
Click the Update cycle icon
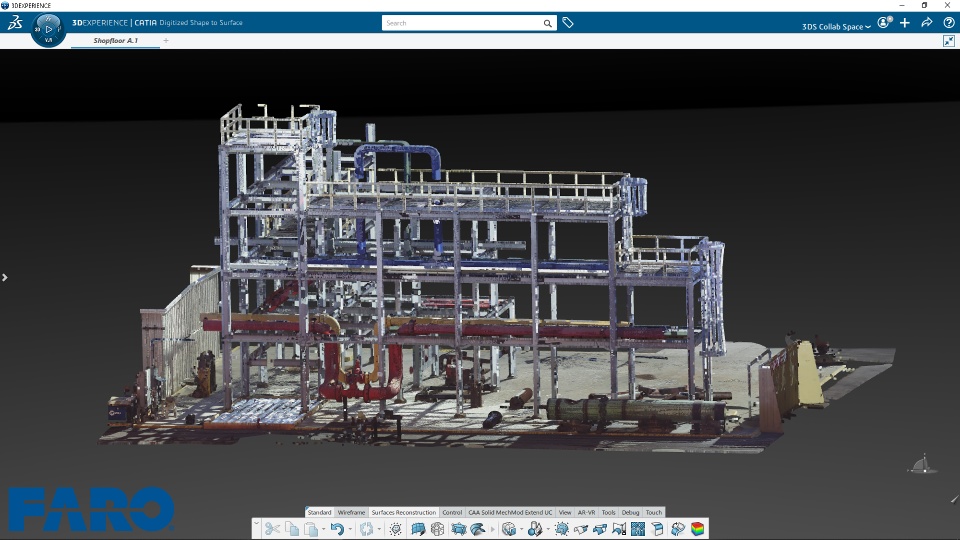(x=366, y=528)
